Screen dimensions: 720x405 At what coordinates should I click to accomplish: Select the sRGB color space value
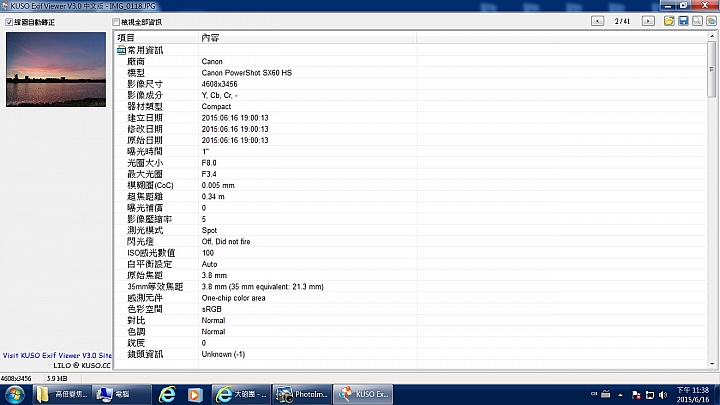[x=212, y=309]
